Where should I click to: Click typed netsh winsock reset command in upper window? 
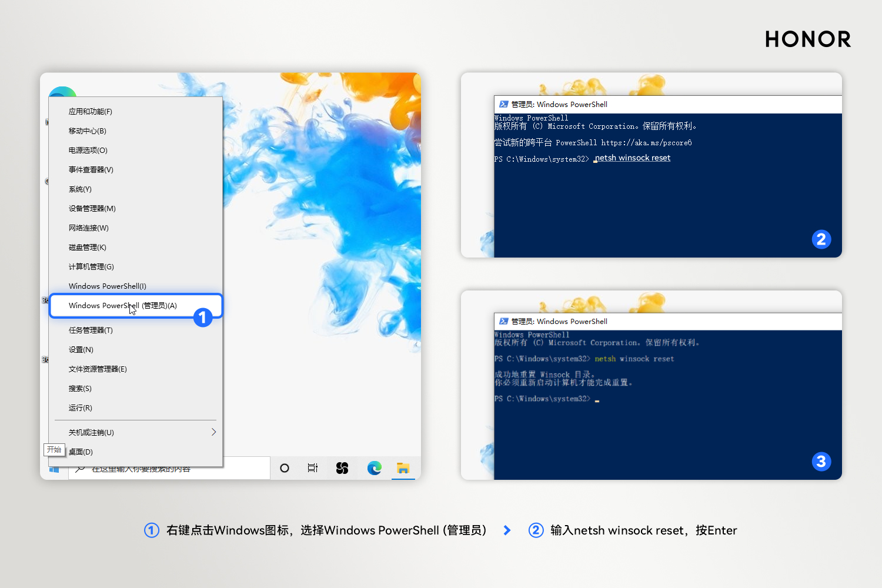[x=633, y=158]
